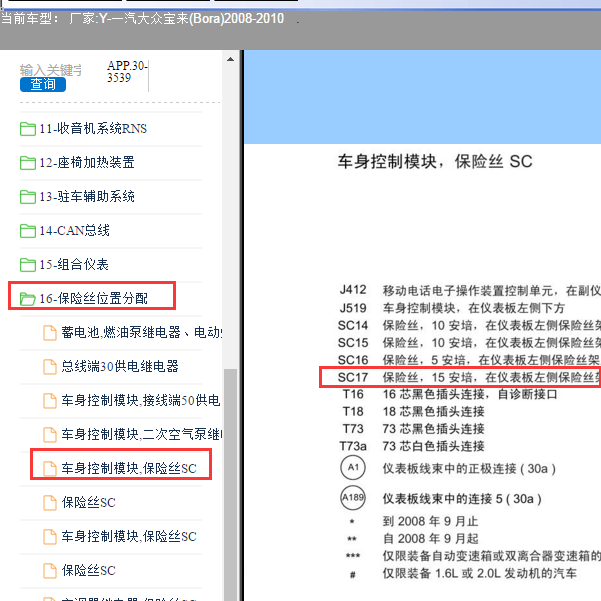Expand the 14-CAN总线 tree entry
601x601 pixels.
click(74, 230)
